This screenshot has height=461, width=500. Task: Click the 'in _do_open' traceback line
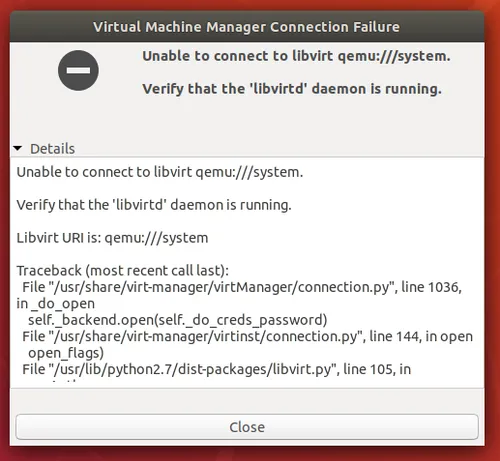coord(56,304)
